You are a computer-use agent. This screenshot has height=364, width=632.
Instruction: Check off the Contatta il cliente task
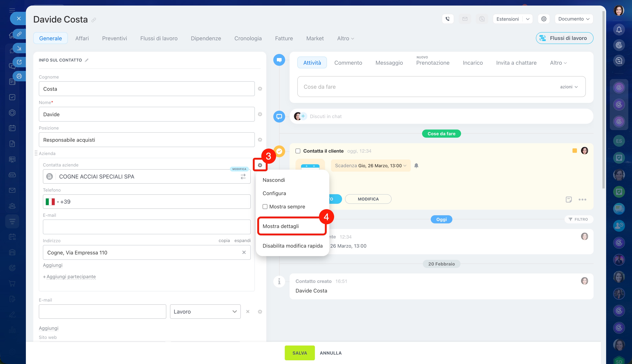[298, 151]
